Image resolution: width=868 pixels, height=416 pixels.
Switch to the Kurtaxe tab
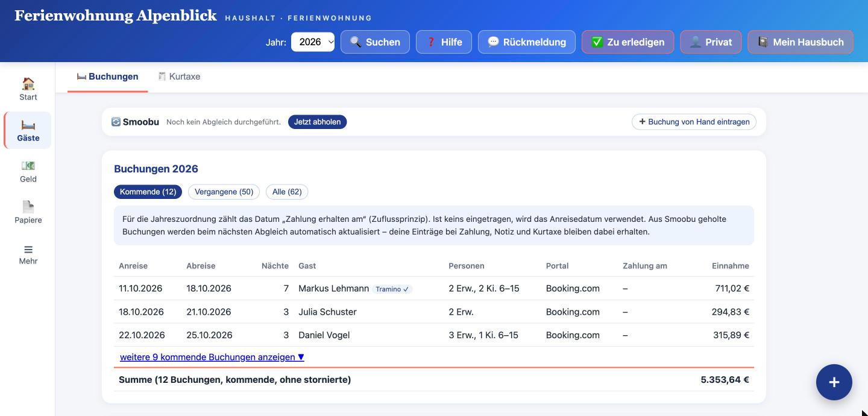(179, 77)
